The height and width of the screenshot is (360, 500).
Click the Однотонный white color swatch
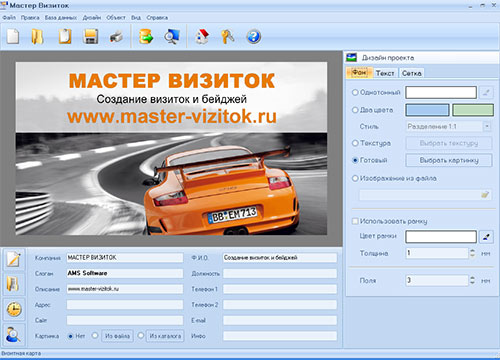point(441,92)
